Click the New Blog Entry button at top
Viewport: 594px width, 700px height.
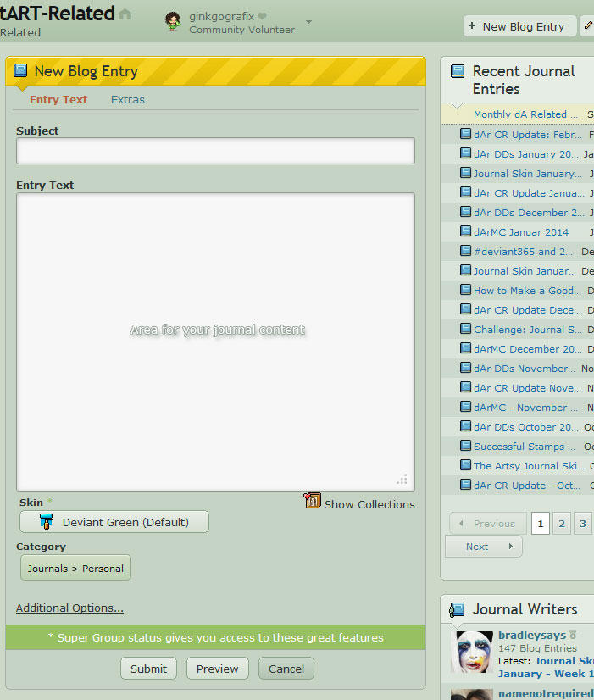[x=520, y=26]
